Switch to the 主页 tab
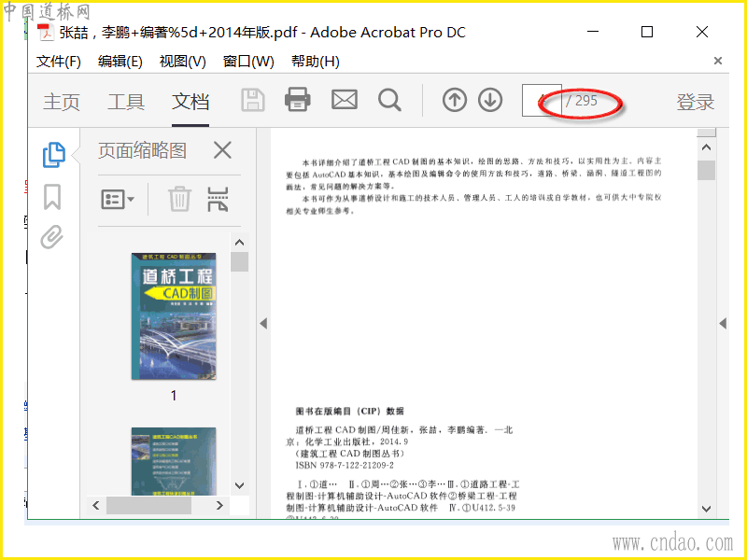747x560 pixels. [x=62, y=102]
